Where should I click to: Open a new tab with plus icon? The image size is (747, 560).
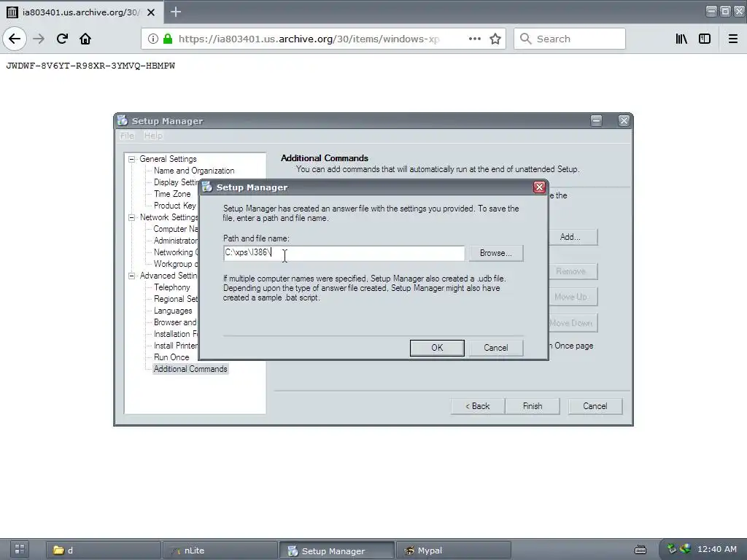tap(176, 12)
